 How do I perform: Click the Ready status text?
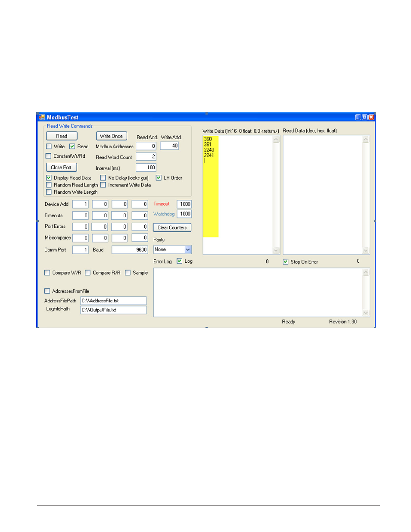[x=289, y=322]
